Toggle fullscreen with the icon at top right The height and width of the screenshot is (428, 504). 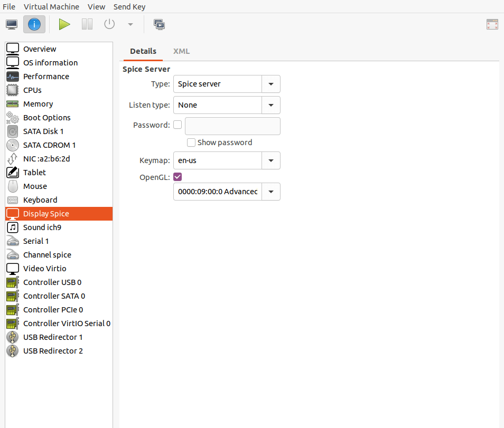click(x=492, y=24)
